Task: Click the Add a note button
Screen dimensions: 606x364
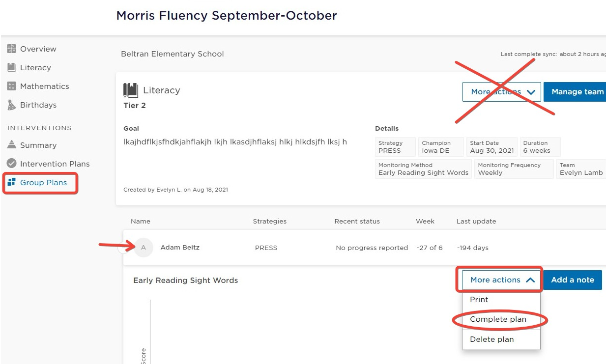Action: coord(572,280)
